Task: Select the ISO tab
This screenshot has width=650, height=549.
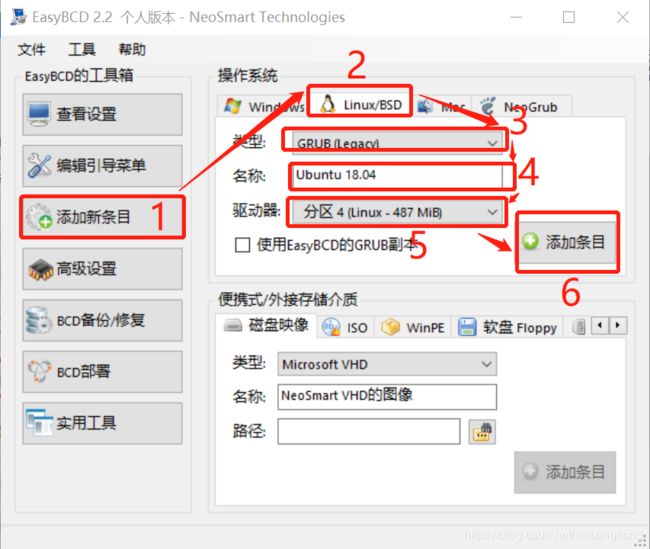Action: pos(345,328)
